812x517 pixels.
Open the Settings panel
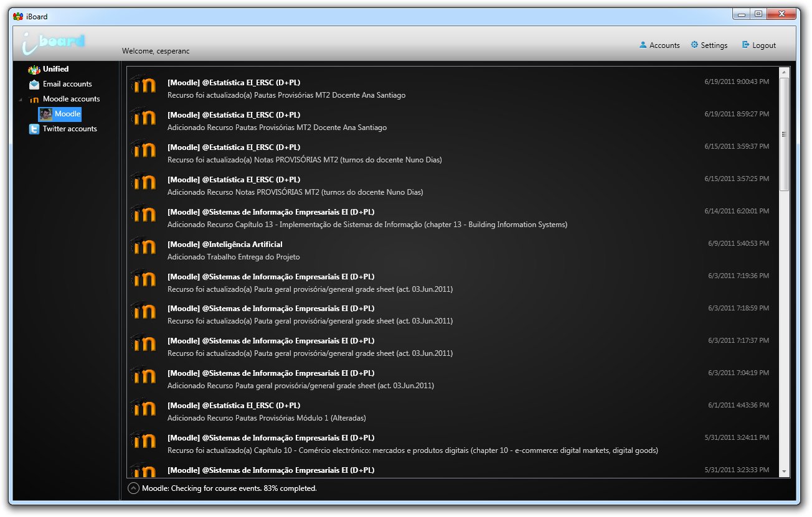click(709, 45)
